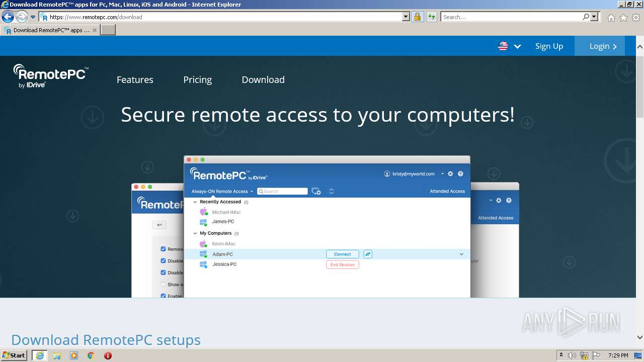The height and width of the screenshot is (362, 644).
Task: Open the Features menu item
Action: point(135,80)
